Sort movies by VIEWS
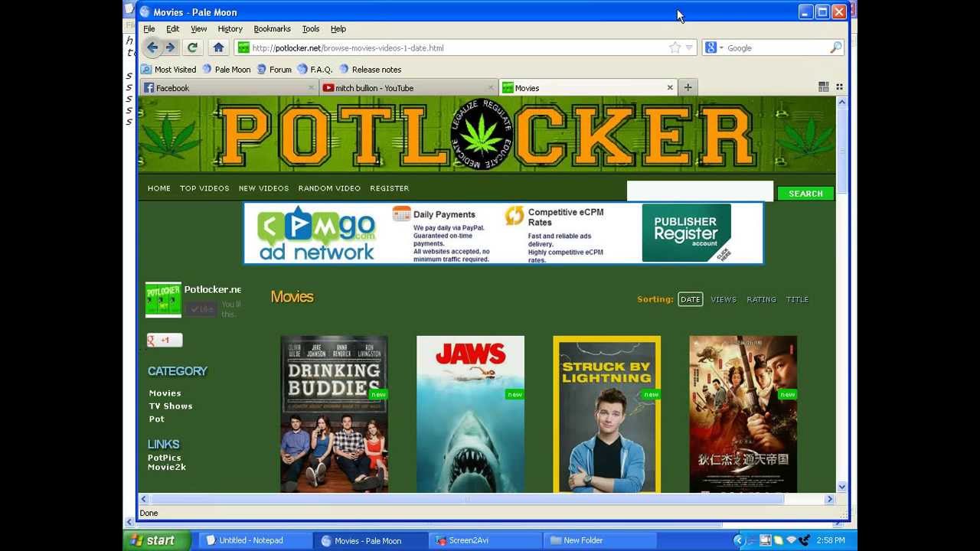 [724, 299]
